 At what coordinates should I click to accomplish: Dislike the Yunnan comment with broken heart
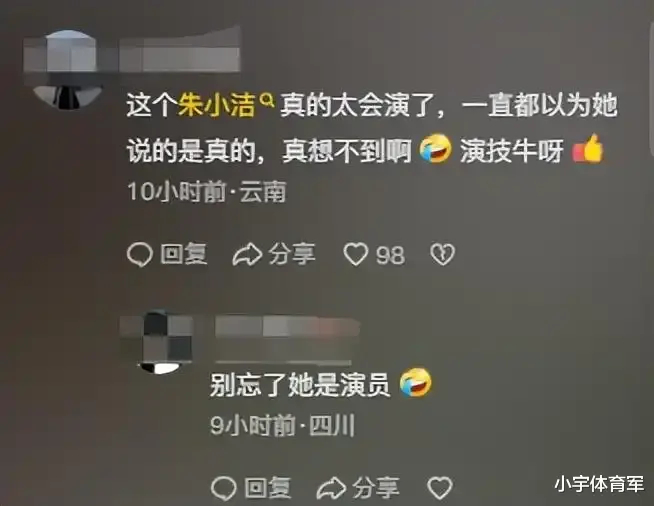coord(443,254)
